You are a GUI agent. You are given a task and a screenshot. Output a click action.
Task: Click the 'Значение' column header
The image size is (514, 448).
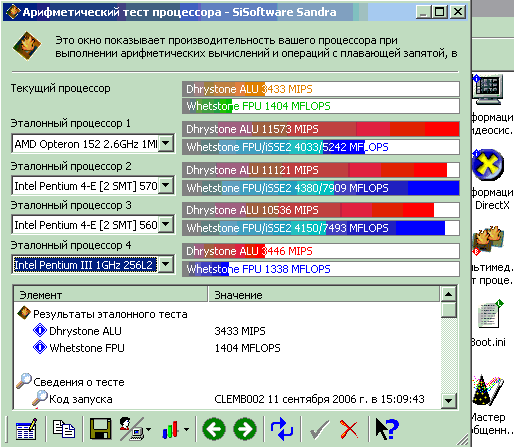coord(324,295)
